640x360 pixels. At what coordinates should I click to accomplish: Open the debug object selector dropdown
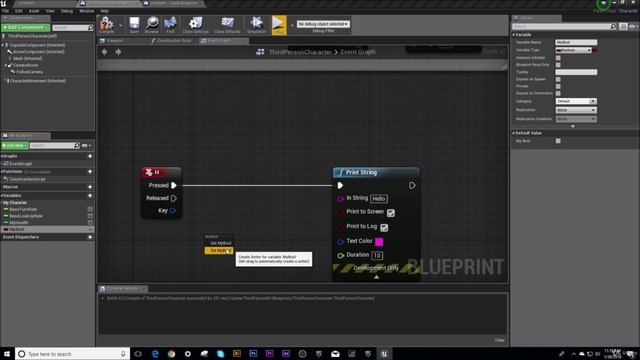(323, 24)
